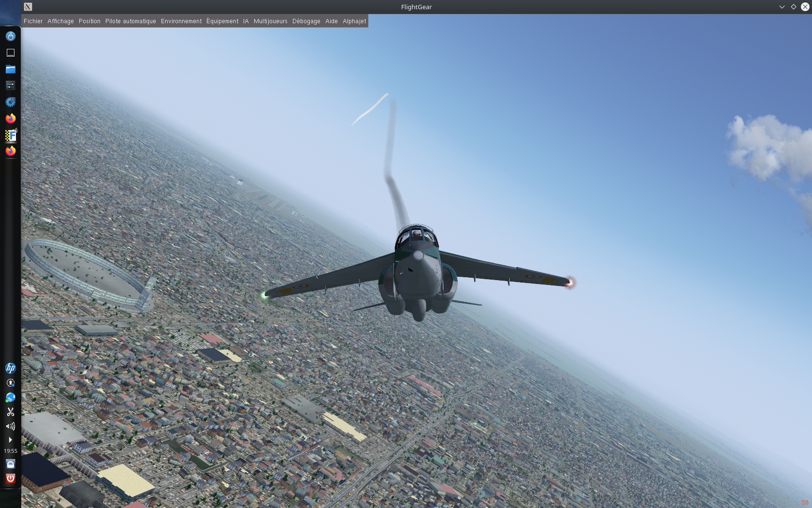The height and width of the screenshot is (508, 812).
Task: Open the HP tray icon
Action: pyautogui.click(x=10, y=368)
